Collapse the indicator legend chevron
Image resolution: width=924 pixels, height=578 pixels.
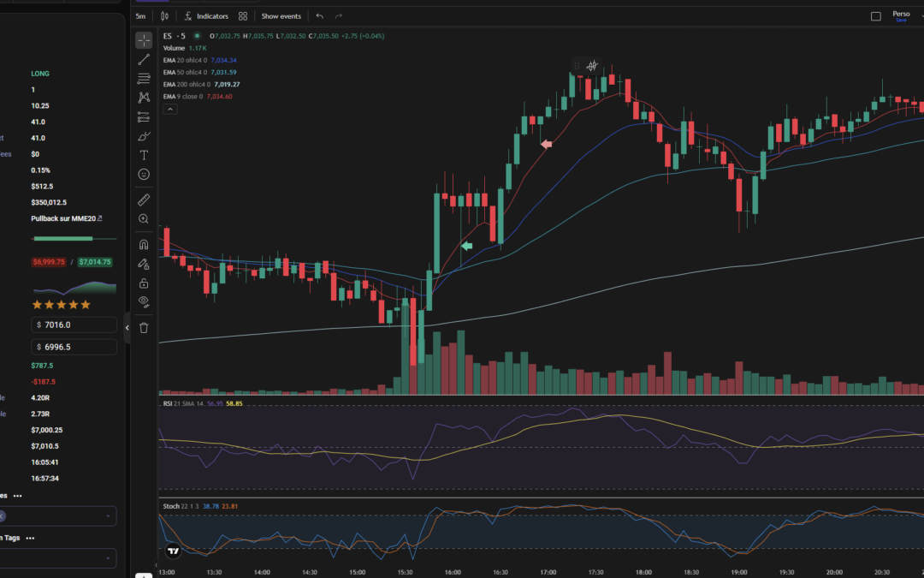tap(169, 109)
